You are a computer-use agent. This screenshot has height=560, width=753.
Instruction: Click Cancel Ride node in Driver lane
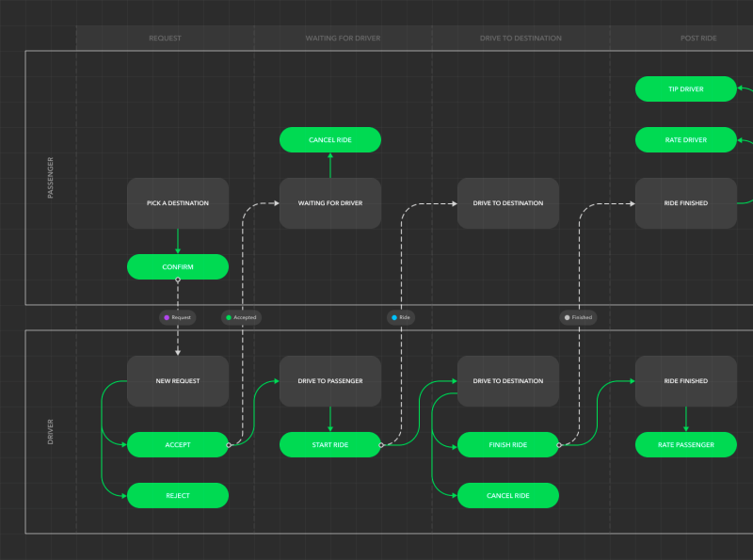507,495
